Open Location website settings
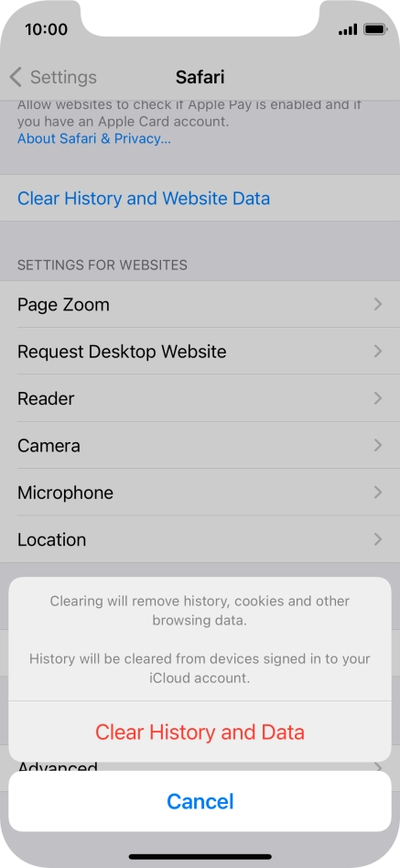The image size is (400, 868). (200, 539)
